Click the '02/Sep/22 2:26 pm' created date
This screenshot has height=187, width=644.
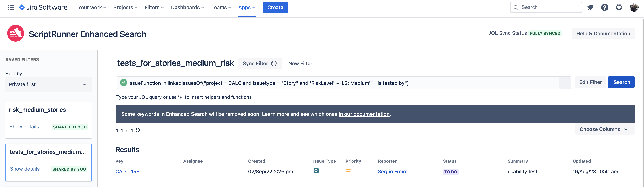[x=271, y=172]
